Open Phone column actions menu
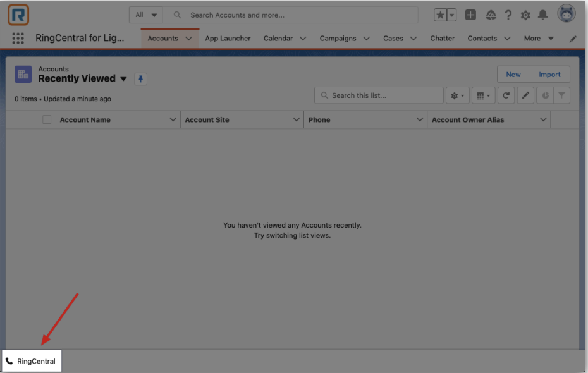The width and height of the screenshot is (588, 373). (419, 119)
